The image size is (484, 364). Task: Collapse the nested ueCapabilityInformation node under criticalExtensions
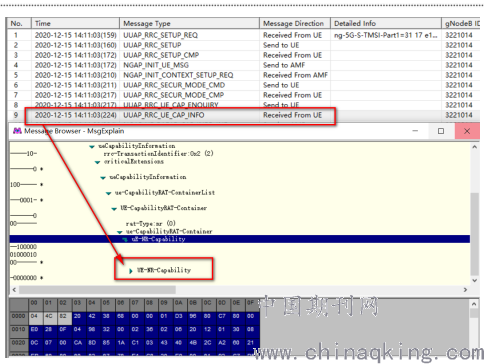103,178
